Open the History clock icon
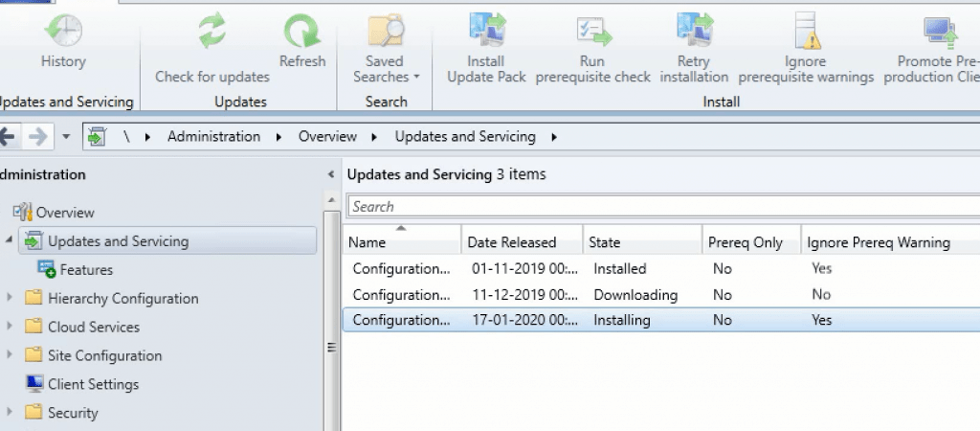 click(x=63, y=32)
